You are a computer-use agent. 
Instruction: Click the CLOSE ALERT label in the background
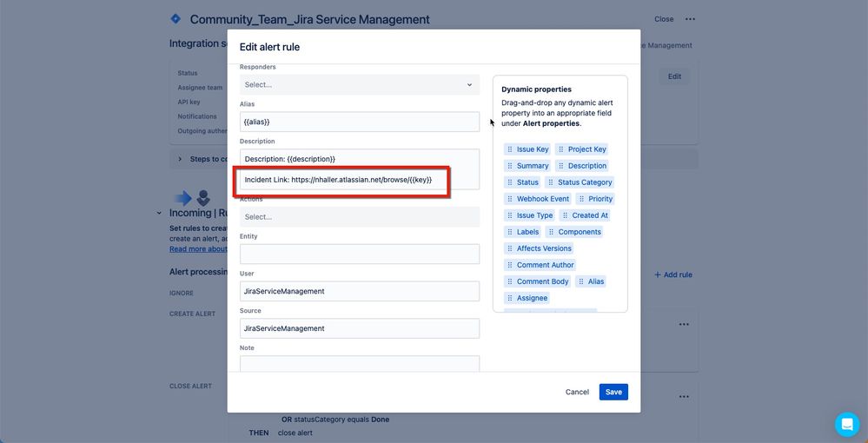pyautogui.click(x=190, y=386)
